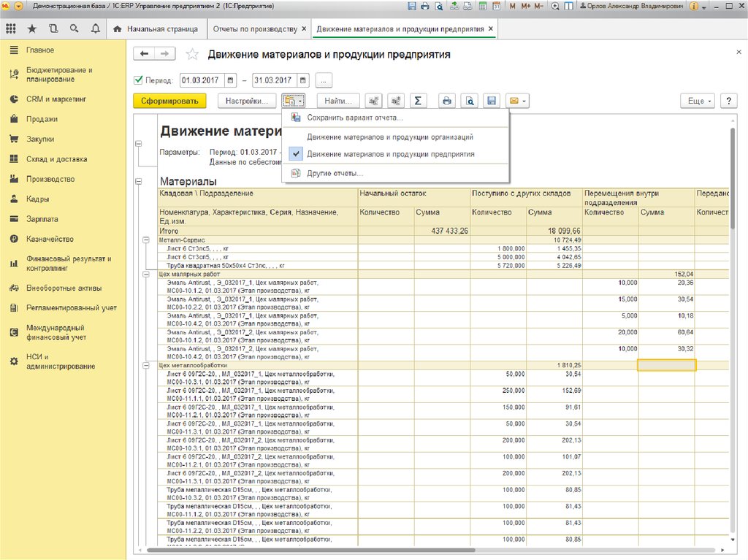Switch to Отчеты по производству tab

[254, 30]
